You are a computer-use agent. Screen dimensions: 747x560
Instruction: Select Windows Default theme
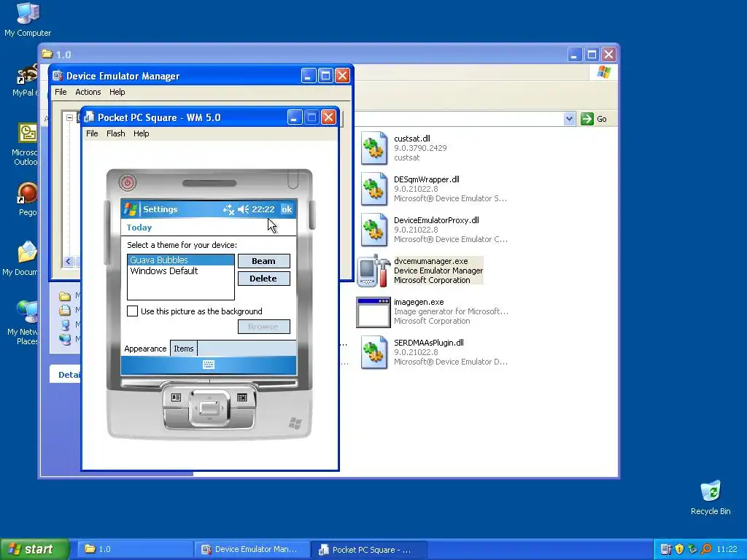coord(181,271)
